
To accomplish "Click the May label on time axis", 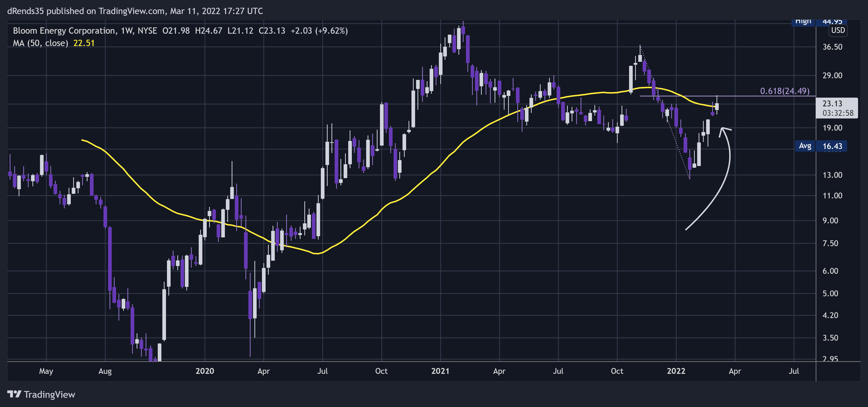I will click(x=46, y=371).
